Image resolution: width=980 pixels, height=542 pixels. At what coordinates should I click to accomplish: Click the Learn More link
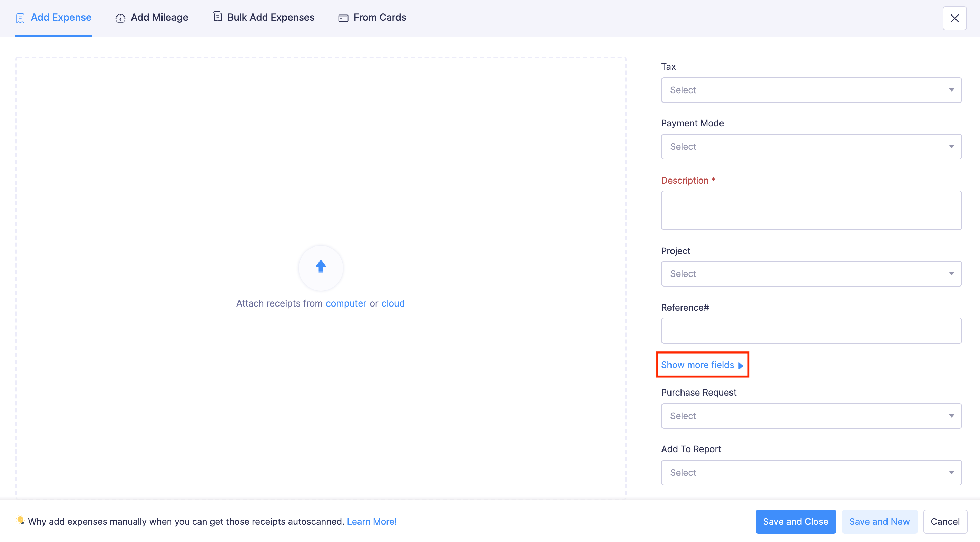[372, 522]
